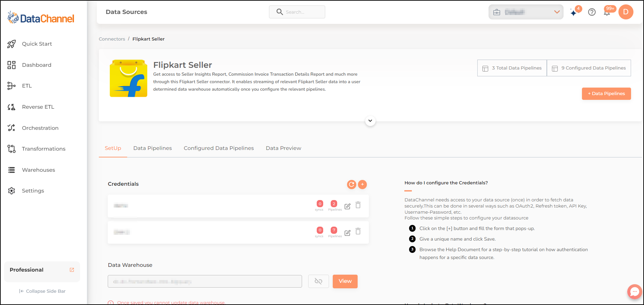Screen dimensions: 644x305
Task: Refresh the credentials list
Action: pos(351,184)
